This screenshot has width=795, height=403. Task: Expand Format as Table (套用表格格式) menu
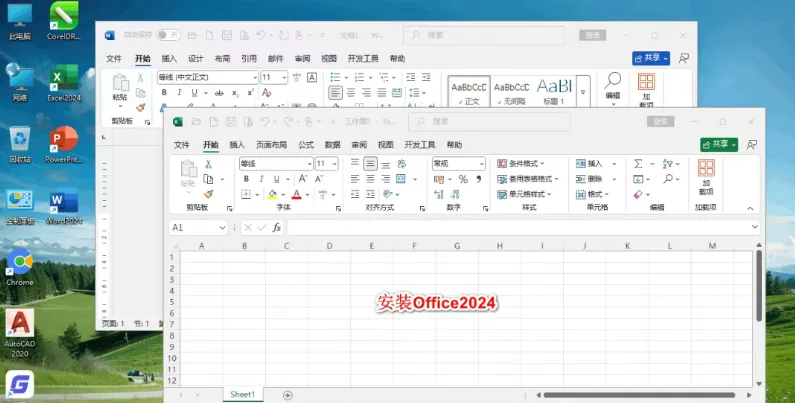click(527, 179)
